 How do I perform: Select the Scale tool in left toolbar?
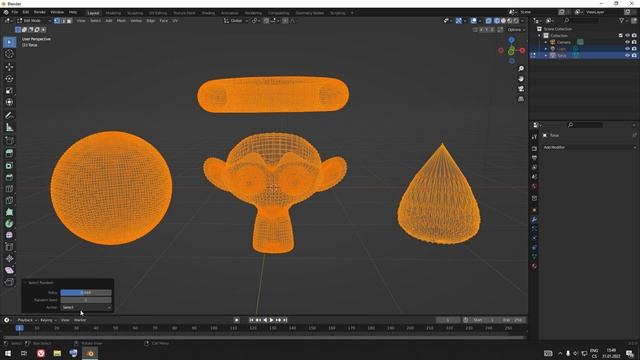point(9,90)
